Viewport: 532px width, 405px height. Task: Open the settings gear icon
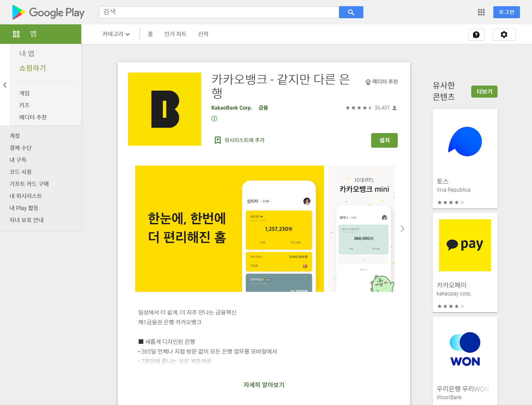coord(504,34)
